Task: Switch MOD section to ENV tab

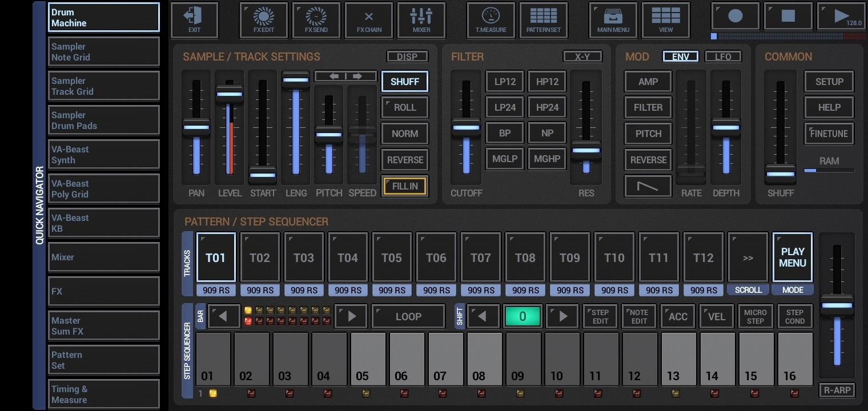Action: click(681, 57)
